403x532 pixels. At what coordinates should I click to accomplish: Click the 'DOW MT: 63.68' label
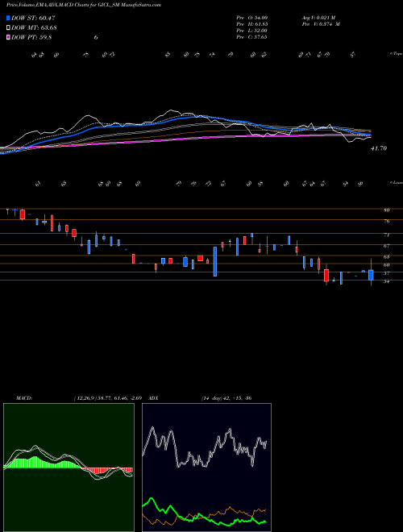34,28
